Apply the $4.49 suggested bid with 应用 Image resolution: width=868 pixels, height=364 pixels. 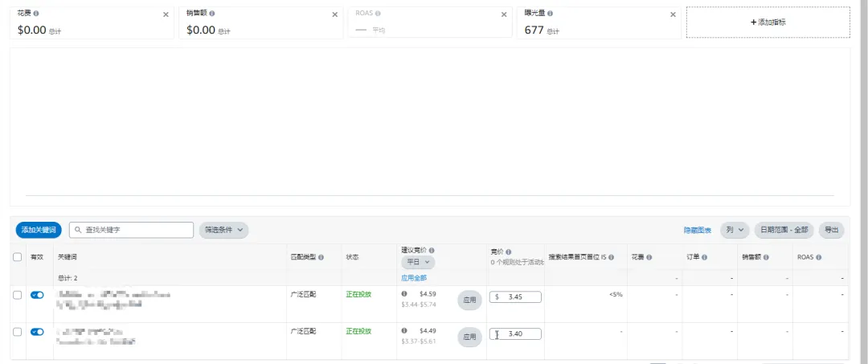[469, 337]
